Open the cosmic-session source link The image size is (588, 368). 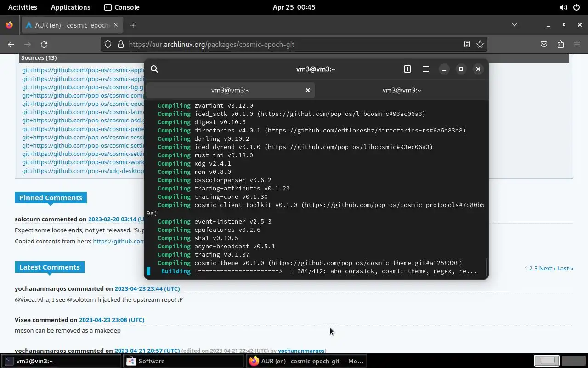tap(83, 137)
